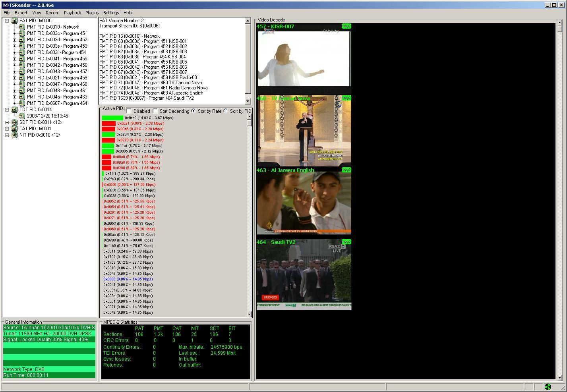Open the Plugins menu
The height and width of the screenshot is (392, 567).
click(92, 13)
